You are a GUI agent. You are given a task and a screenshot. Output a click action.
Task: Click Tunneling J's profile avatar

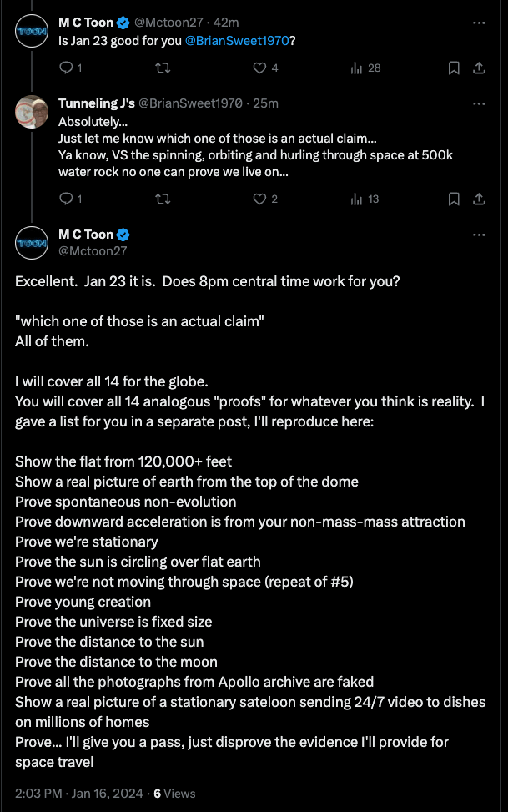point(32,112)
